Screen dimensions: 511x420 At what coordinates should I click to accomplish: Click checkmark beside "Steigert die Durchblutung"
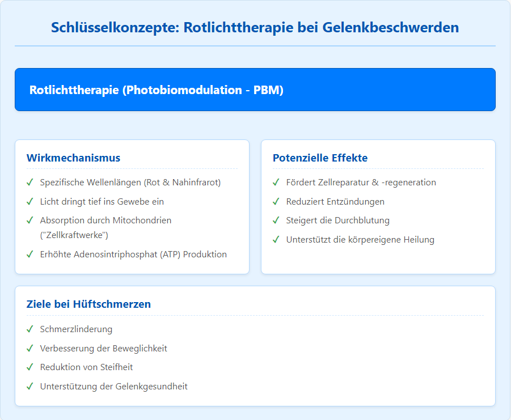pyautogui.click(x=276, y=220)
